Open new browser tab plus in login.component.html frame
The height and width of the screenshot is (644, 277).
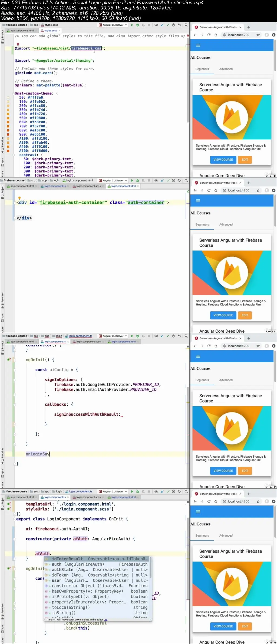pos(249,183)
